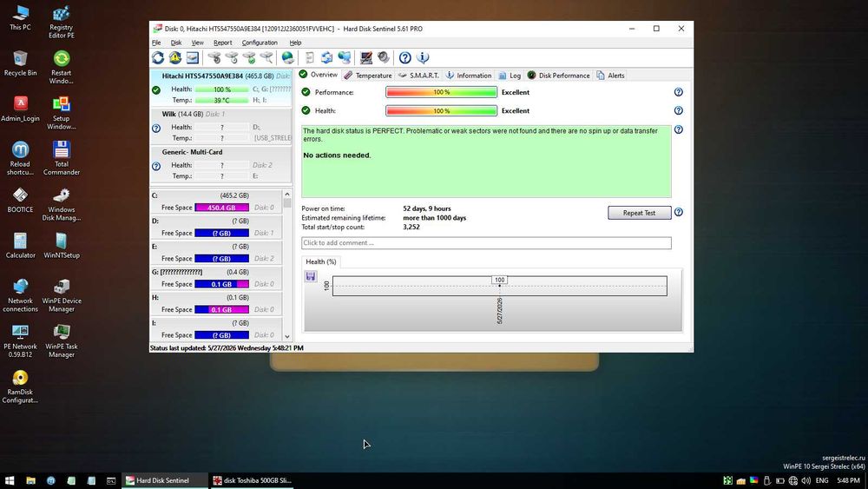868x489 pixels.
Task: Click the speaker sound toolbar icon
Action: coord(384,57)
